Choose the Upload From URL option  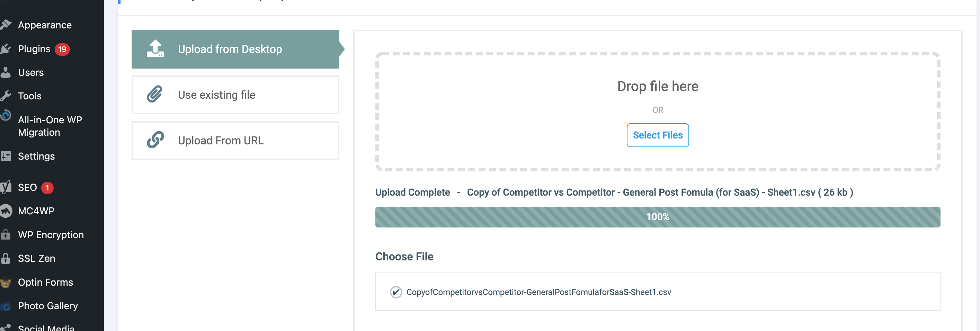pyautogui.click(x=235, y=140)
